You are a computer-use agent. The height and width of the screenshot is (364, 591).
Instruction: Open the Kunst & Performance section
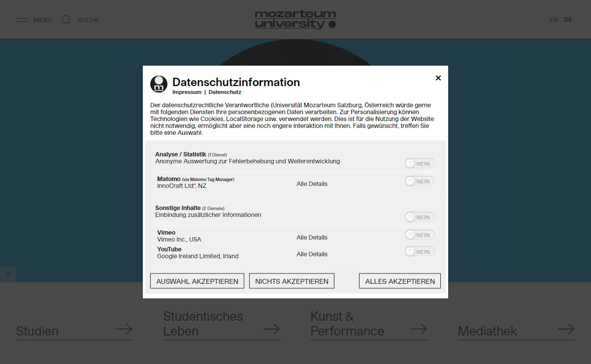(x=369, y=324)
